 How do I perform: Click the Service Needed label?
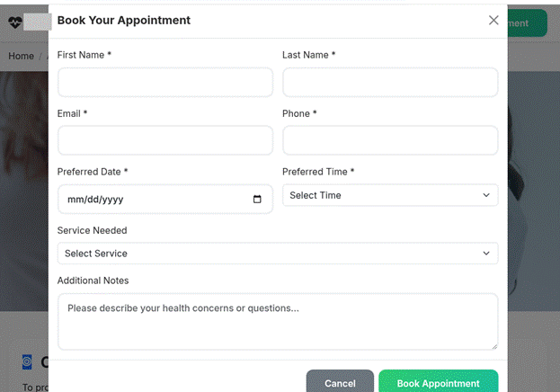click(93, 230)
